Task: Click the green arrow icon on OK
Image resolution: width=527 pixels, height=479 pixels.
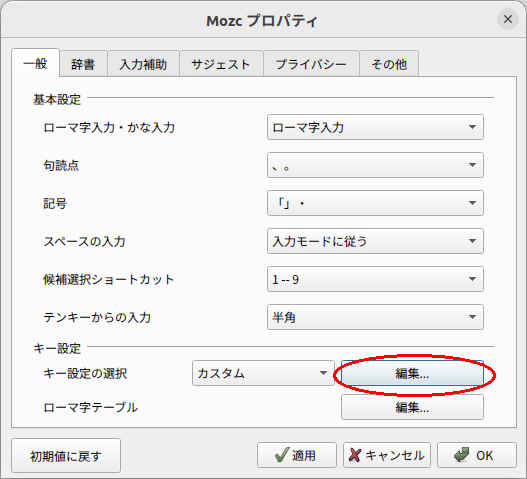Action: 462,455
